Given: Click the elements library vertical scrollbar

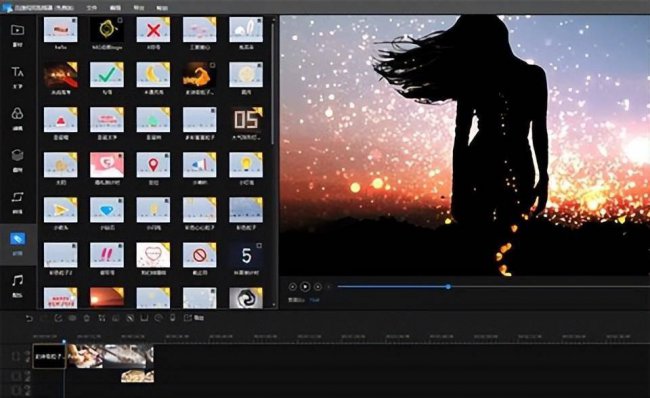Looking at the screenshot, I should [272, 83].
